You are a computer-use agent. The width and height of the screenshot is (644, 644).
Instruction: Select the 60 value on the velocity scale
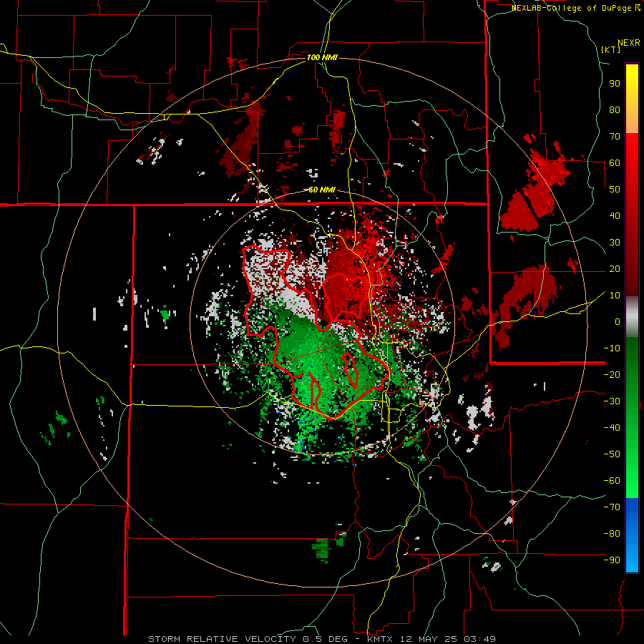point(615,163)
